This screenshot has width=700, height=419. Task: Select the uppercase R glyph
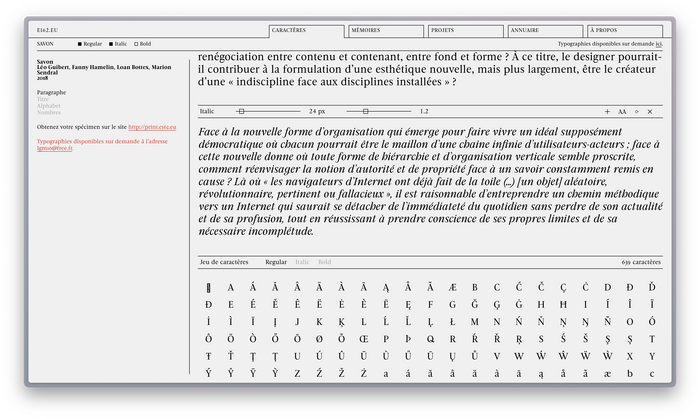452,339
